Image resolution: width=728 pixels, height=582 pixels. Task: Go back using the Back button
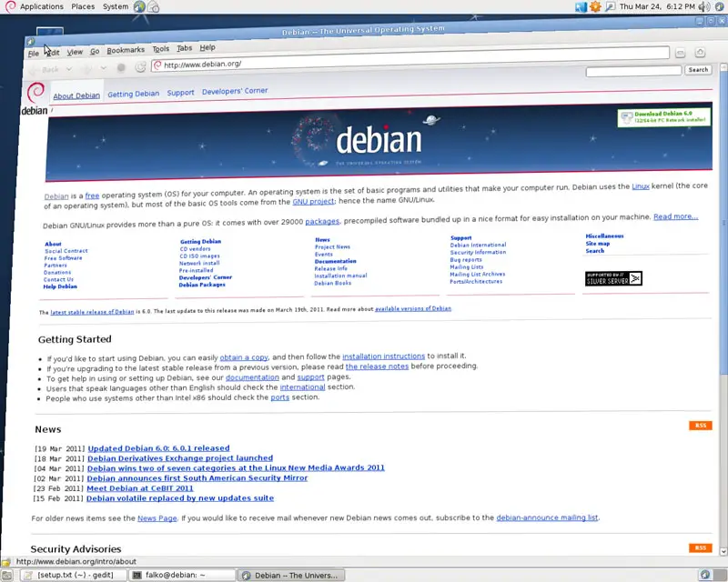click(45, 70)
